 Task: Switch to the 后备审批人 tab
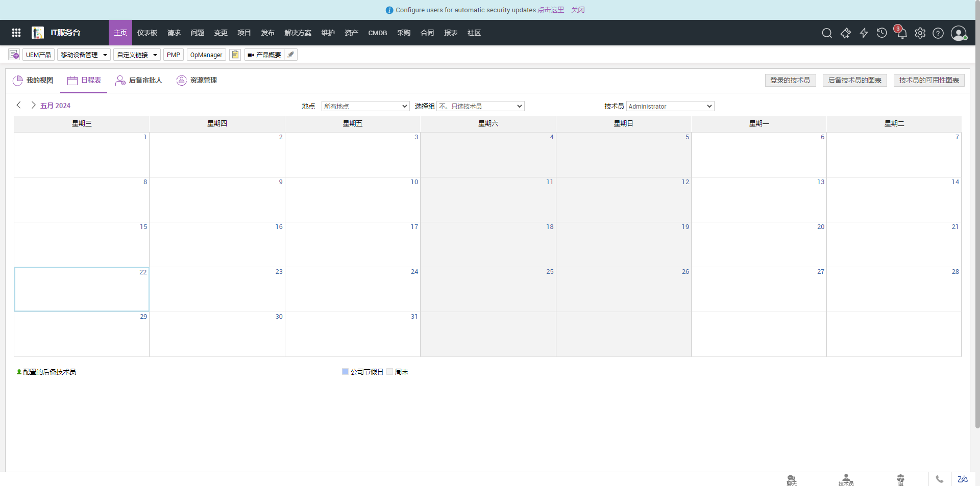point(139,80)
